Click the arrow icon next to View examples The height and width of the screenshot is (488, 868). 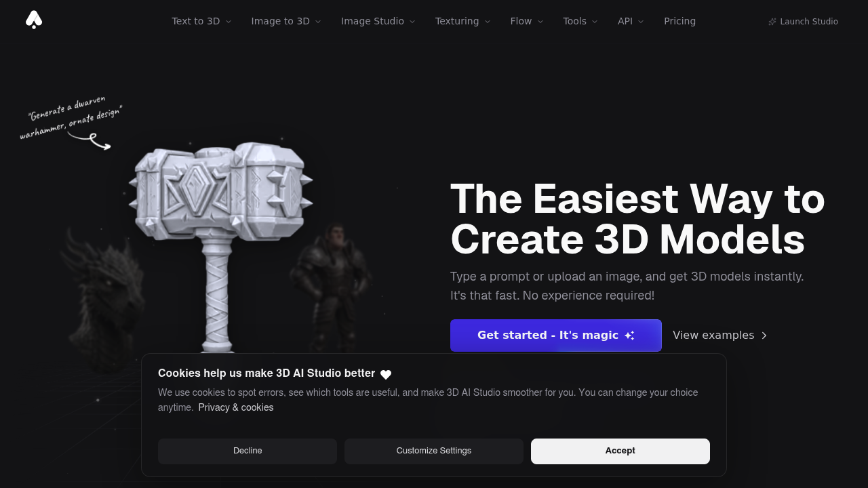[764, 335]
